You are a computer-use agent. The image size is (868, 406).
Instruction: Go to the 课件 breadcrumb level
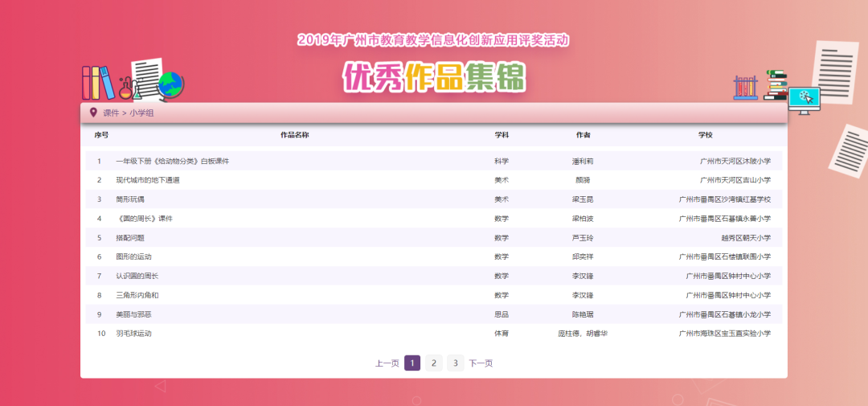coord(111,113)
